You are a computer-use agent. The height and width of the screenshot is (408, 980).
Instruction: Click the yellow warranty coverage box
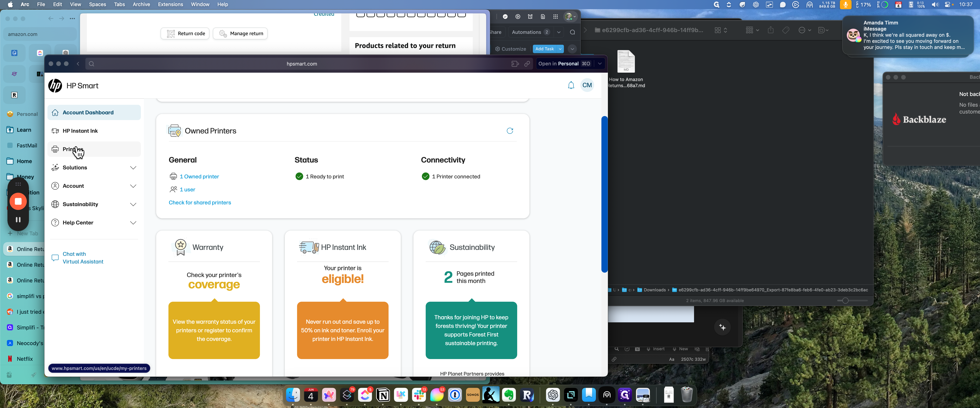pos(214,330)
